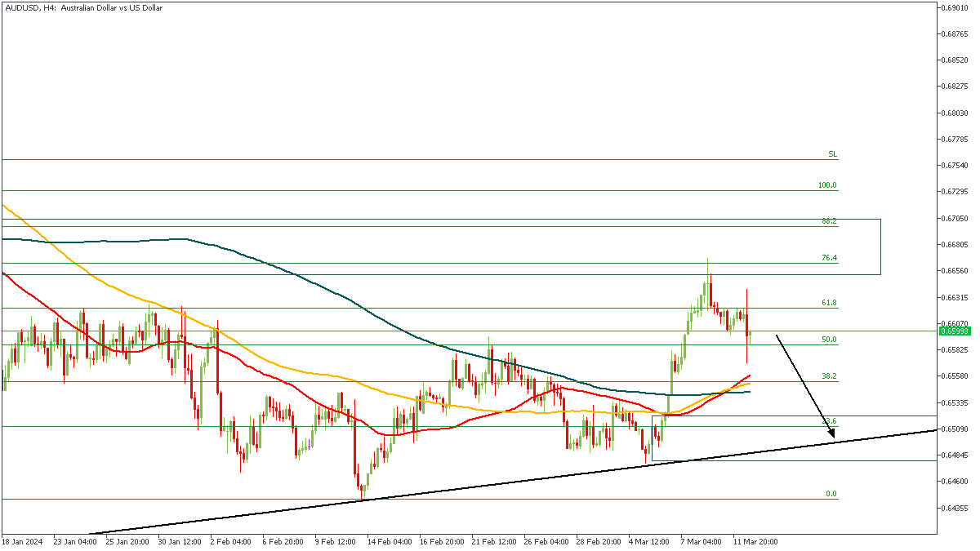Click the 18 Jan 2024 date label
Viewport: 980px width, 551px height.
pos(22,541)
